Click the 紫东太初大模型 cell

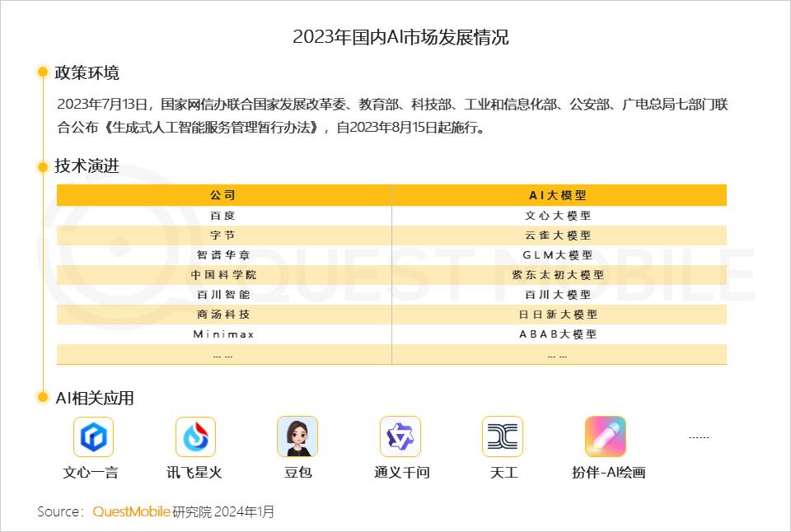(x=559, y=275)
